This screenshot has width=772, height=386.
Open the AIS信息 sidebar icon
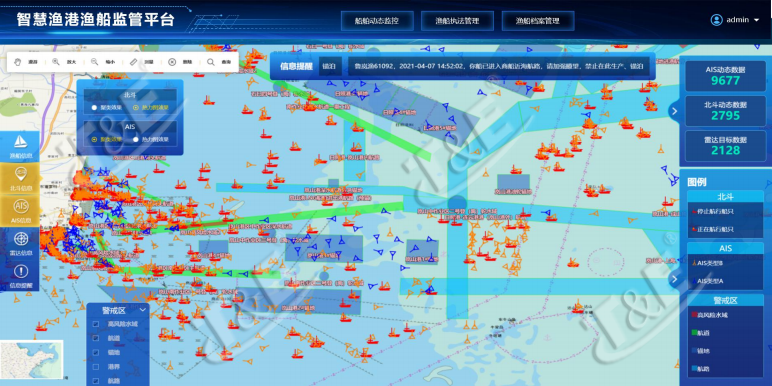[x=20, y=209]
